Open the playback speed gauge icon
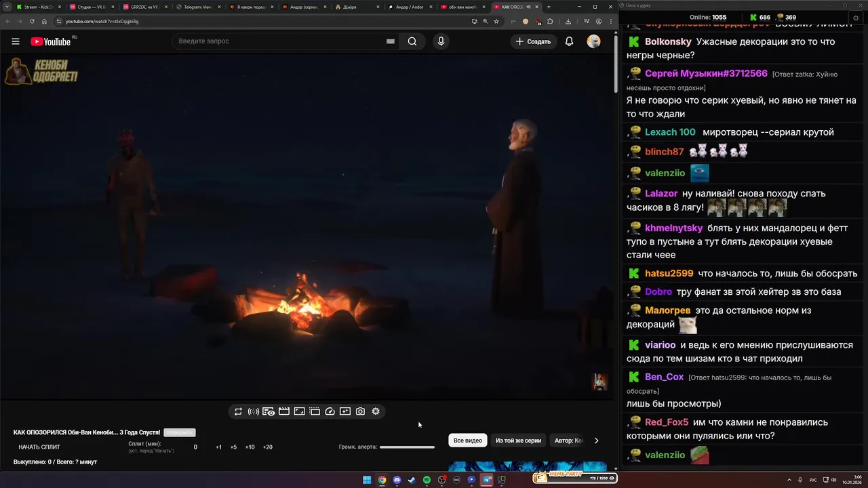 click(330, 411)
